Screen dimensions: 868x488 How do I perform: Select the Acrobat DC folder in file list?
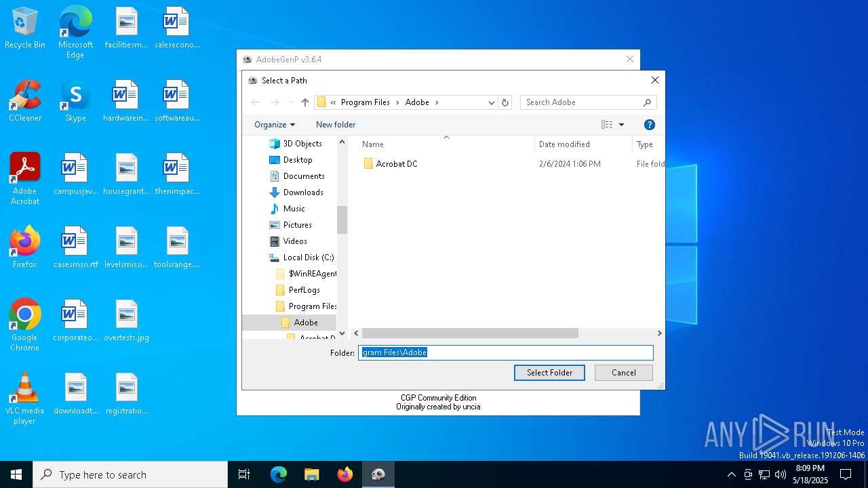coord(391,164)
